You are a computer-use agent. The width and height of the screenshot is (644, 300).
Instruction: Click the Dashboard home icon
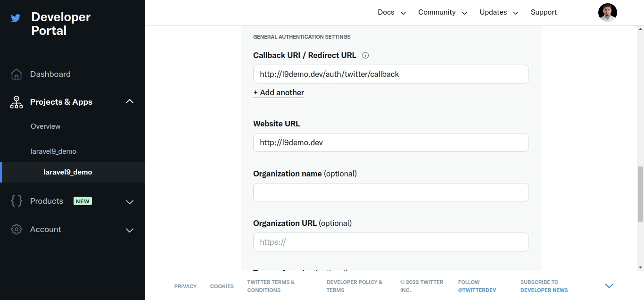pyautogui.click(x=17, y=74)
